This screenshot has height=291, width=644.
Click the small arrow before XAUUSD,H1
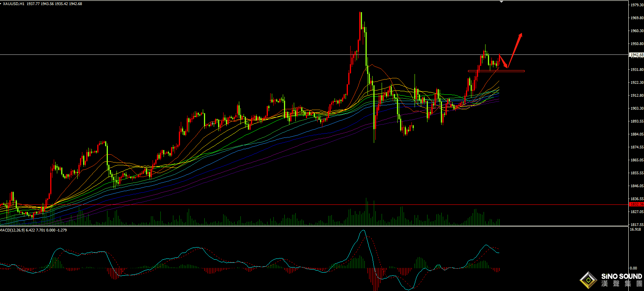click(1, 4)
